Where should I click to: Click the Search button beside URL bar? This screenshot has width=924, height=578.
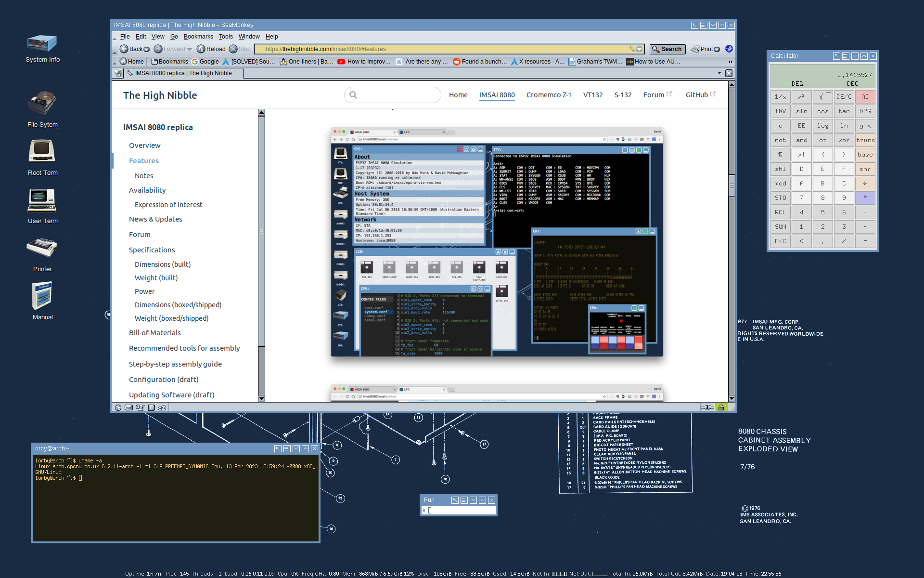[x=667, y=49]
